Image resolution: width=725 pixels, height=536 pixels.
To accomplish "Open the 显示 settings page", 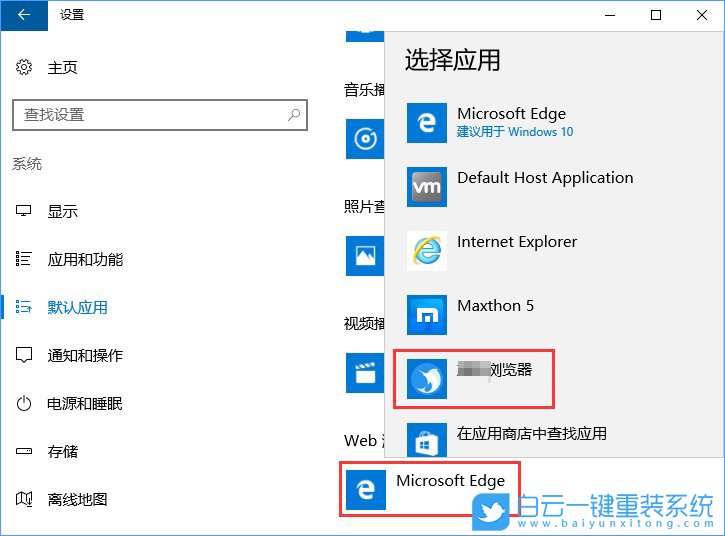I will pyautogui.click(x=62, y=211).
